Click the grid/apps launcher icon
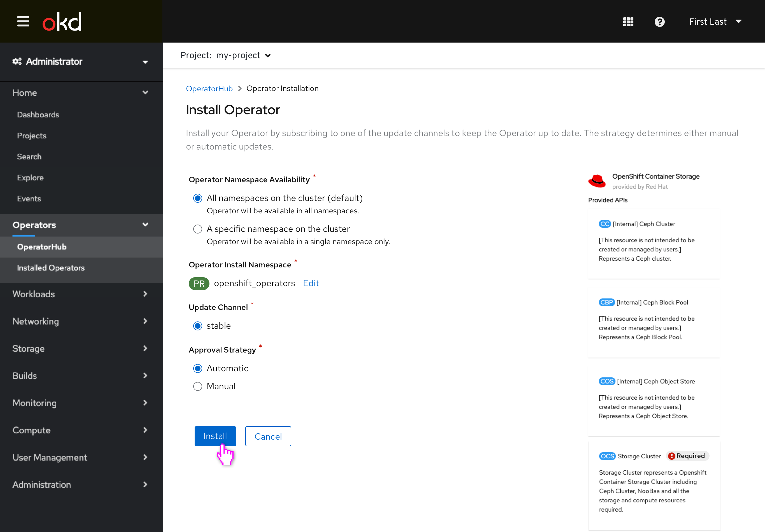Screen dimensions: 765x532 click(x=628, y=21)
